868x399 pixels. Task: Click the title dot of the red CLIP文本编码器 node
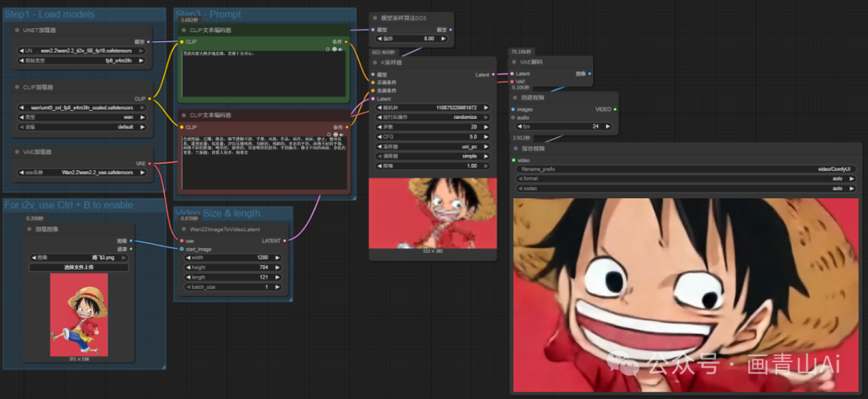[x=184, y=116]
